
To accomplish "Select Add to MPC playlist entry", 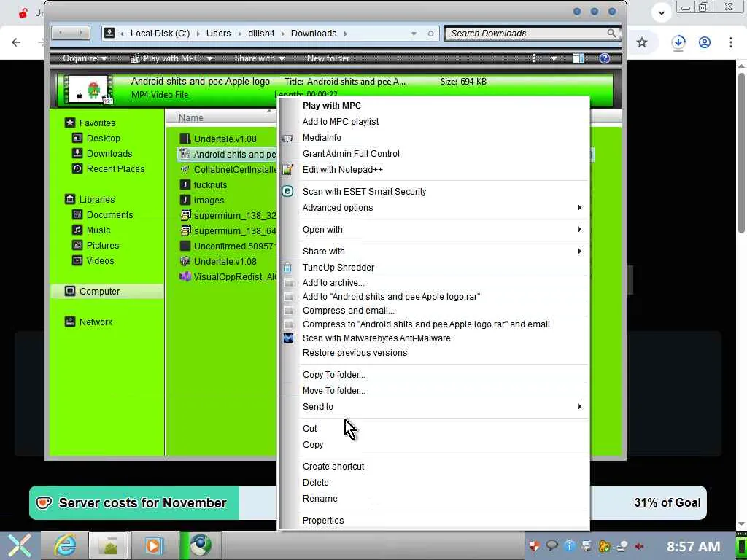I will click(x=341, y=122).
